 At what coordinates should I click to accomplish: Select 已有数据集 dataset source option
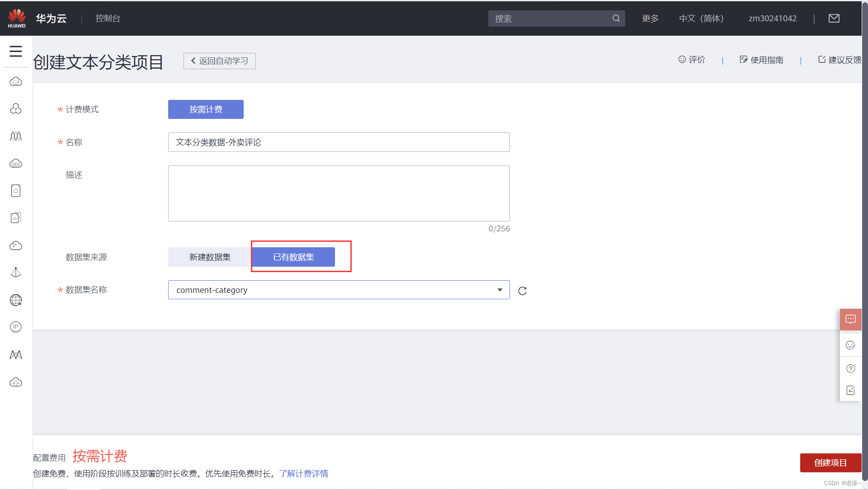293,257
